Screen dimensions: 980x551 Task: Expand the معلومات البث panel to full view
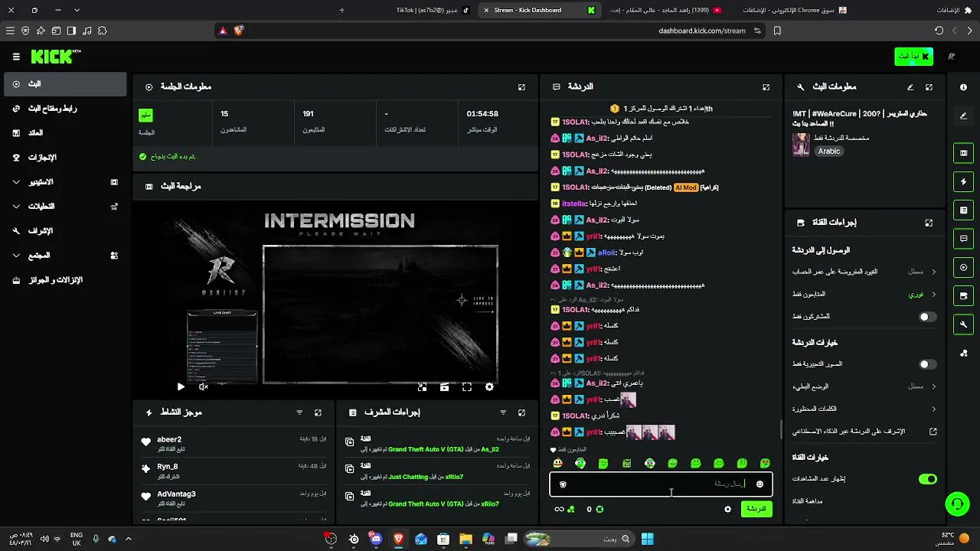[929, 87]
